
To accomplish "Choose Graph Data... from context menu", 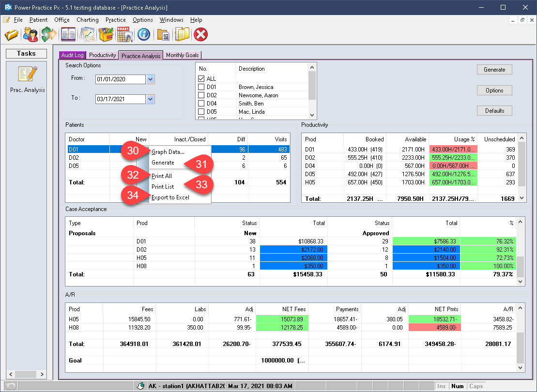I will pyautogui.click(x=168, y=152).
